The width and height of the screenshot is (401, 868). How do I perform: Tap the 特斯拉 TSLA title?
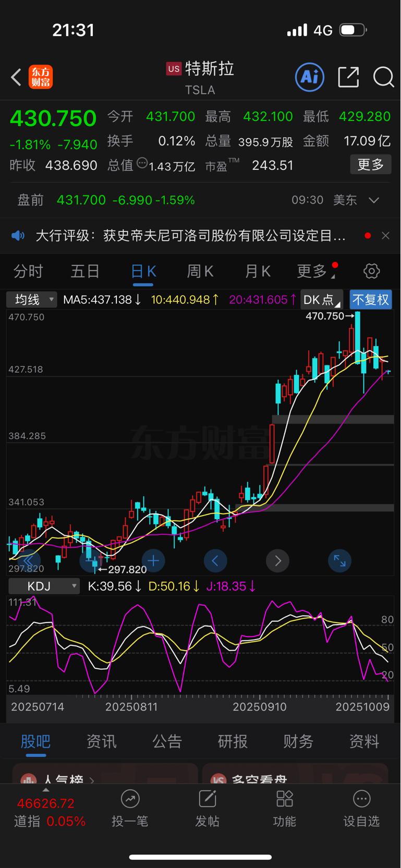click(200, 78)
